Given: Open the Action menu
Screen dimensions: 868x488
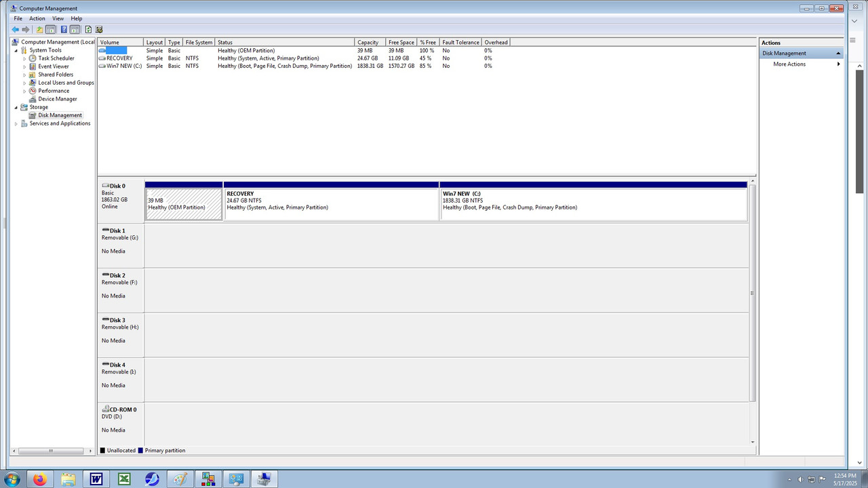Looking at the screenshot, I should click(37, 18).
